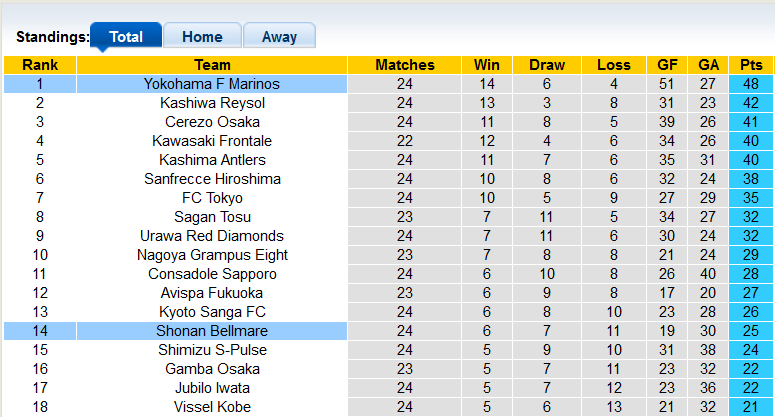
Task: Select Kawasaki Frontale in the table
Action: [x=212, y=141]
